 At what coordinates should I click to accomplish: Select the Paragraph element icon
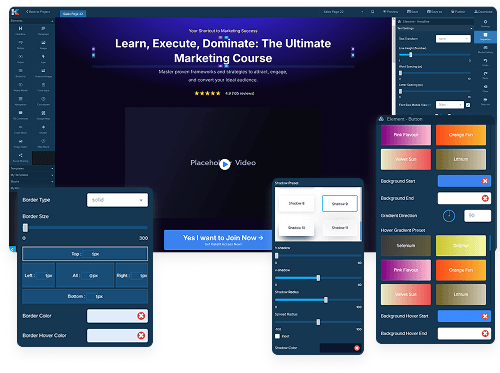pyautogui.click(x=43, y=29)
